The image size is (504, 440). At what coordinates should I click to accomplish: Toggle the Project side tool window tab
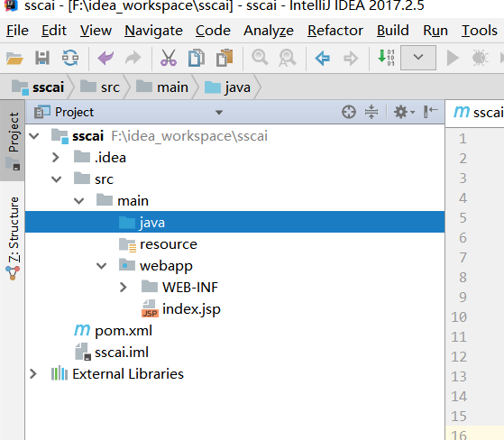pos(13,141)
